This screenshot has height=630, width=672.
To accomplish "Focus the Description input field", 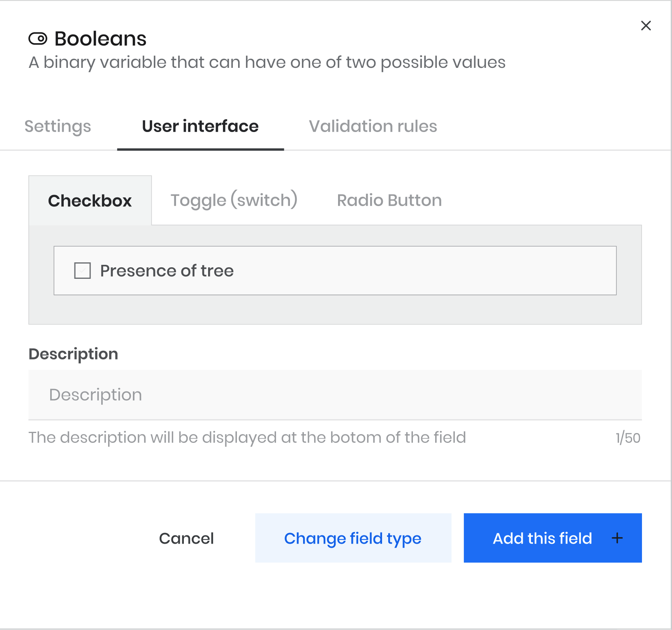I will click(x=335, y=395).
